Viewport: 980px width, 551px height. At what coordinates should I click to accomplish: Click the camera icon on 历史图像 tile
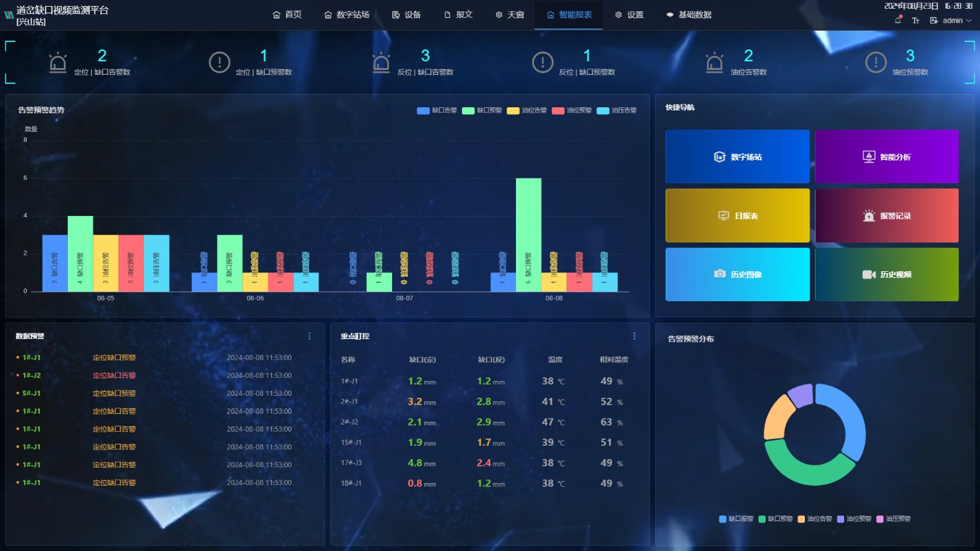coord(720,274)
